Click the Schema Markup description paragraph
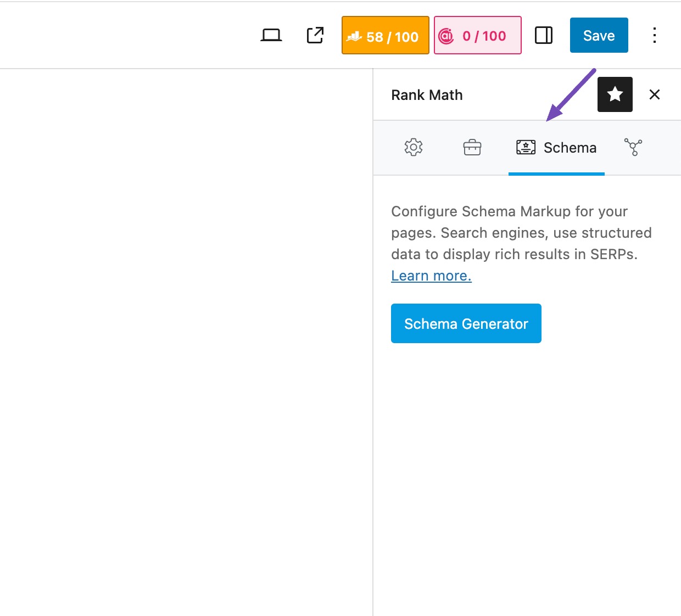 click(x=521, y=233)
